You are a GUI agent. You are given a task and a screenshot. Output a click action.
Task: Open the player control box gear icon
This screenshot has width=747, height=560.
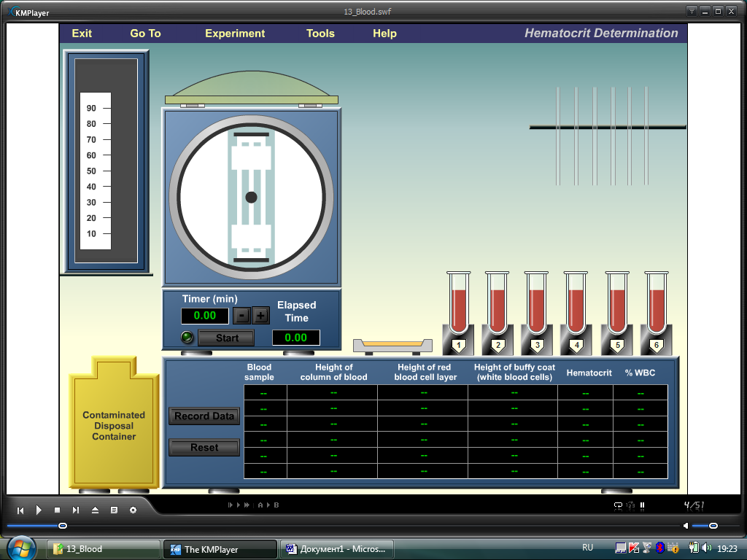(x=133, y=510)
